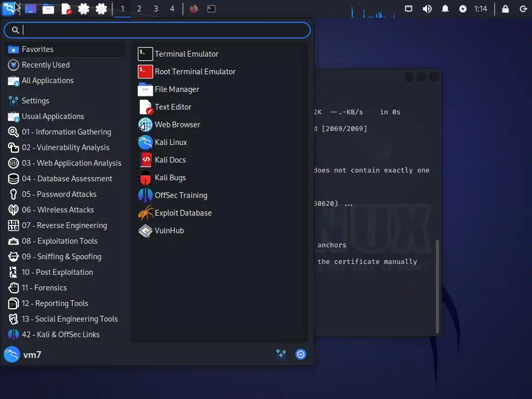Image resolution: width=532 pixels, height=399 pixels.
Task: Open the Settings category
Action: point(65,101)
